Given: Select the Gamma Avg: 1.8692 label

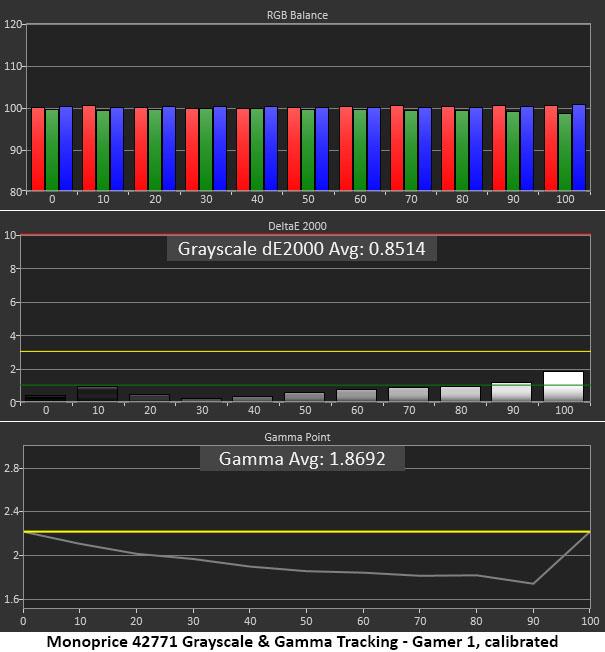Looking at the screenshot, I should [x=302, y=458].
